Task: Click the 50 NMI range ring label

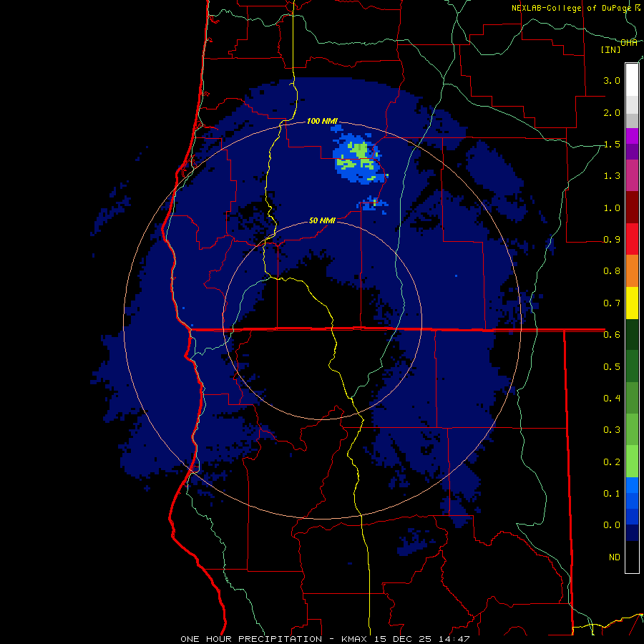Action: 322,220
